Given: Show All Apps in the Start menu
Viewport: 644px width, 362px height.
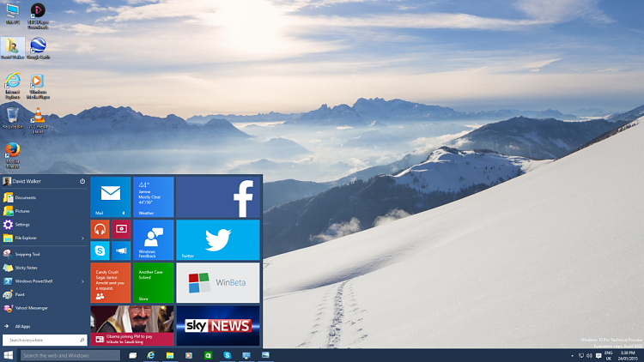Looking at the screenshot, I should [45, 326].
